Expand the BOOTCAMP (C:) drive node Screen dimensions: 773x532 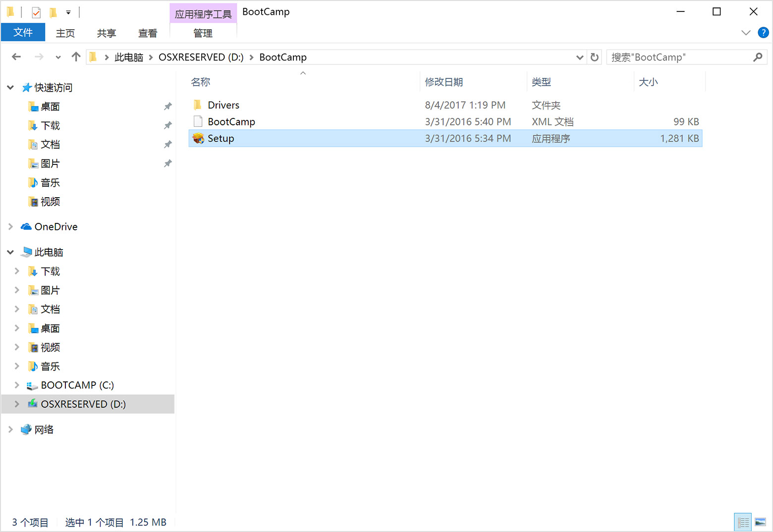17,385
